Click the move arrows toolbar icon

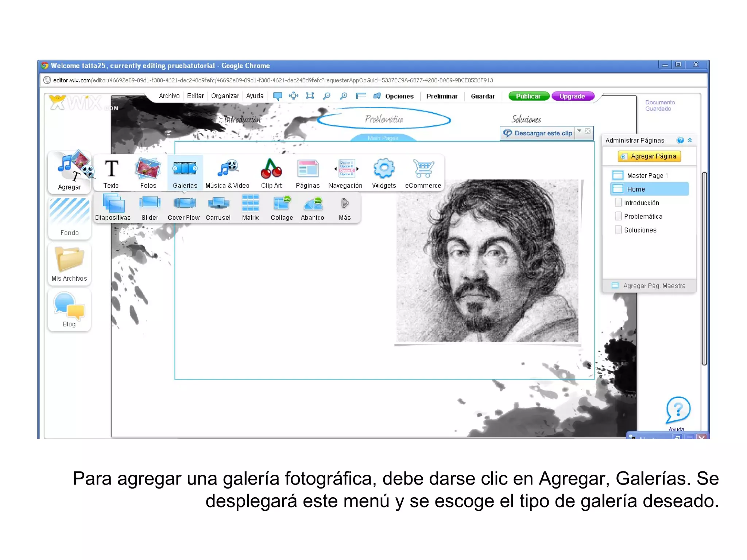pyautogui.click(x=294, y=96)
